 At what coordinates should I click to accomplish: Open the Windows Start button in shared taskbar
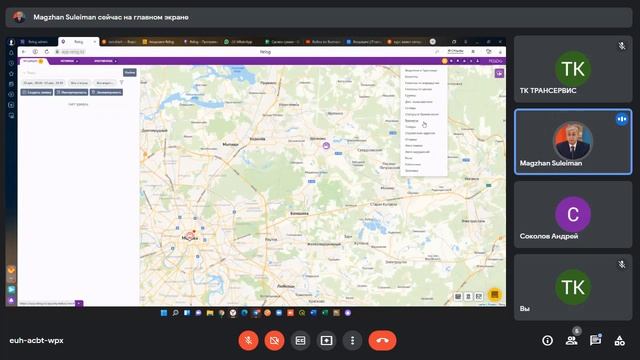[164, 313]
